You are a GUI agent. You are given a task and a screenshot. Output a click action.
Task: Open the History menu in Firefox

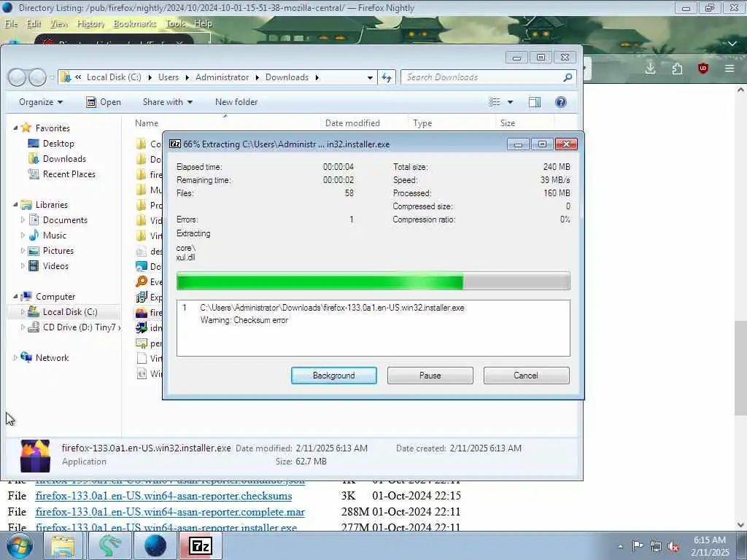point(90,23)
